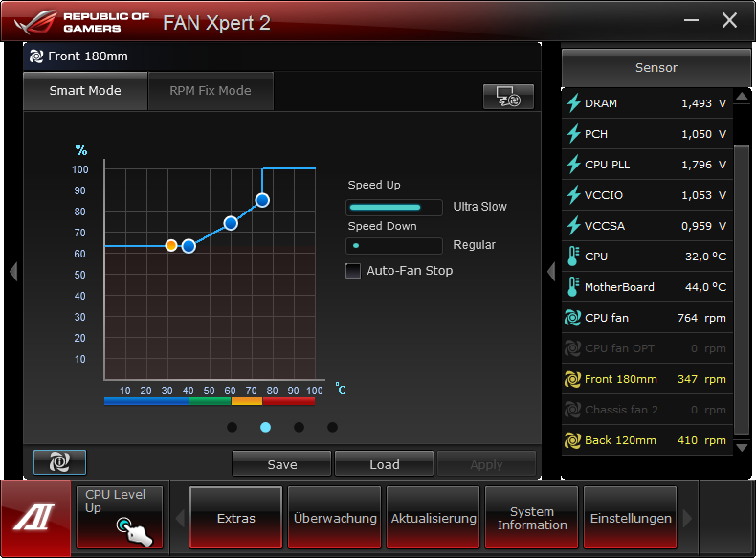Open the Aktualisierung menu

[x=433, y=518]
